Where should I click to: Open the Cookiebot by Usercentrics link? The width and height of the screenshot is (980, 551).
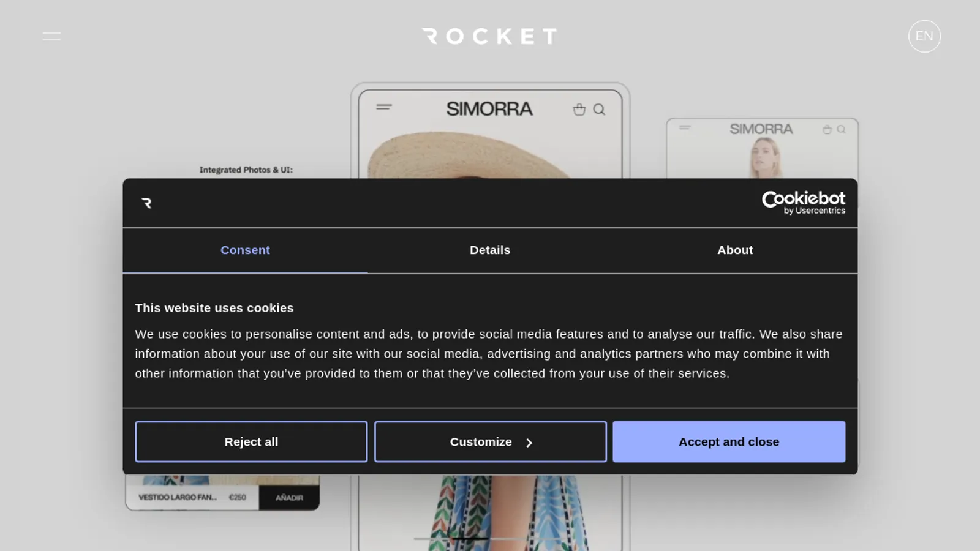point(803,203)
